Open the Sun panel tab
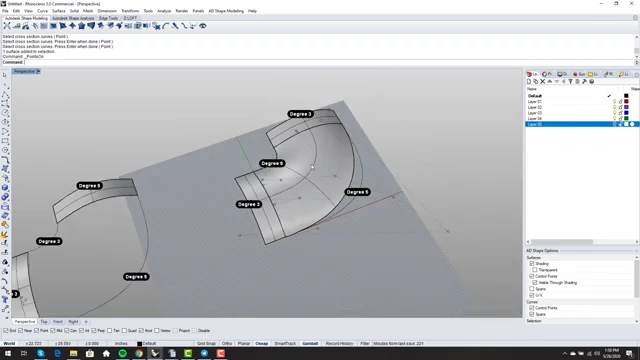The image size is (640, 360). coord(579,74)
